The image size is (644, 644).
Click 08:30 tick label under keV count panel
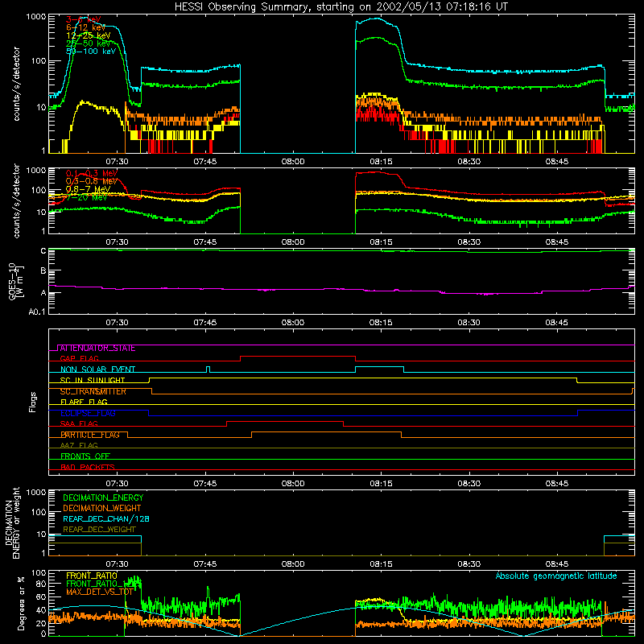pos(469,162)
